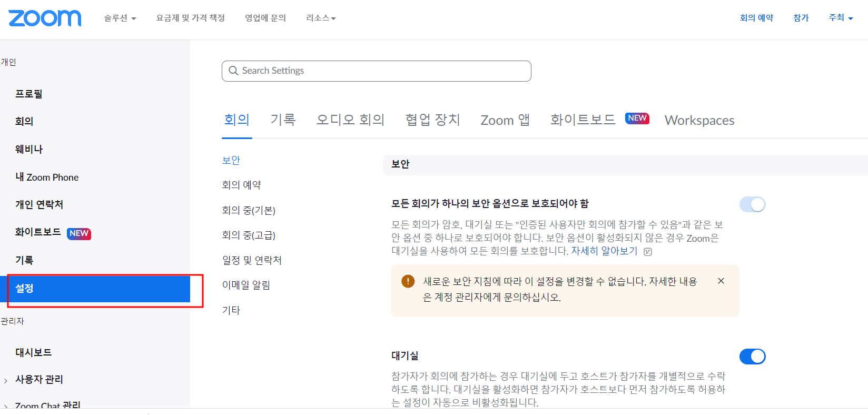Click NEW badge next to 화이트보드 tab
Image resolution: width=868 pixels, height=415 pixels.
pyautogui.click(x=637, y=118)
